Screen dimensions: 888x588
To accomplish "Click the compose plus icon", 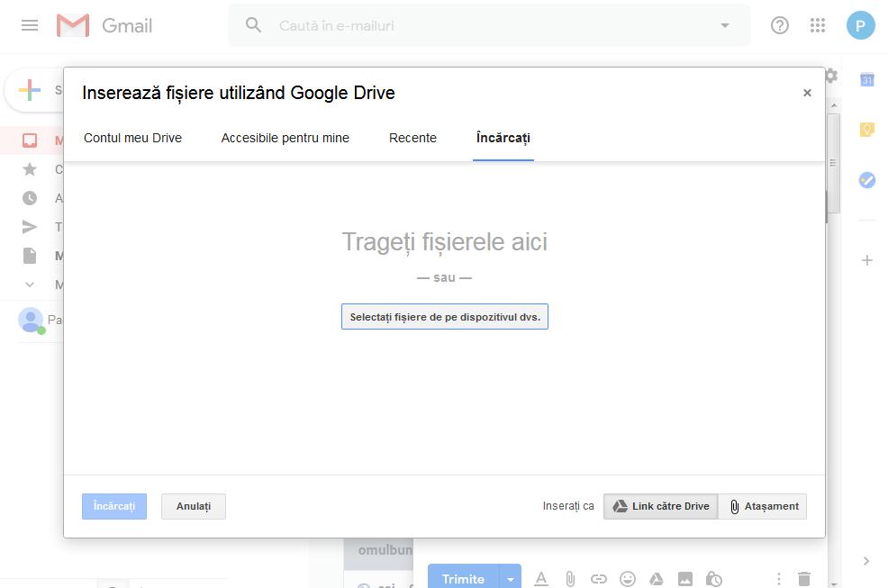I will [30, 90].
